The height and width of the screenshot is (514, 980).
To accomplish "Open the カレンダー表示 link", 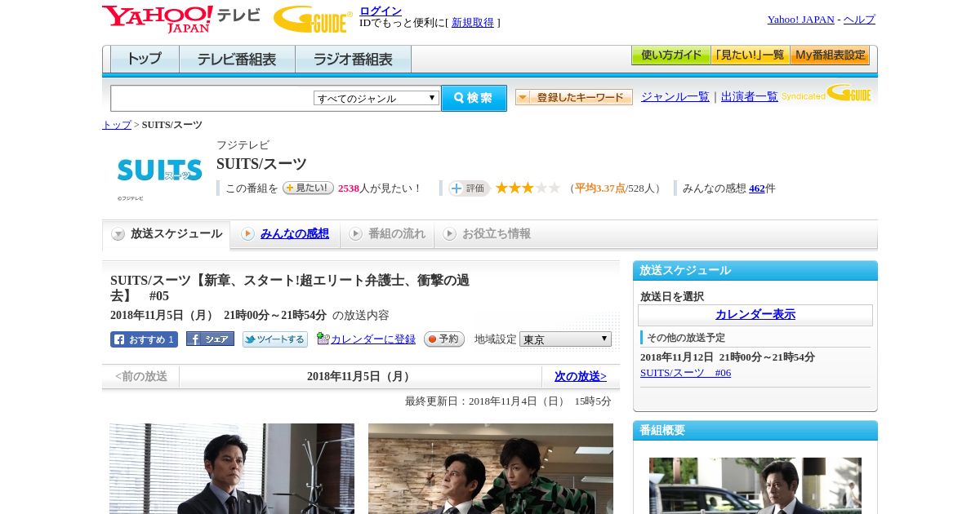I will click(755, 315).
